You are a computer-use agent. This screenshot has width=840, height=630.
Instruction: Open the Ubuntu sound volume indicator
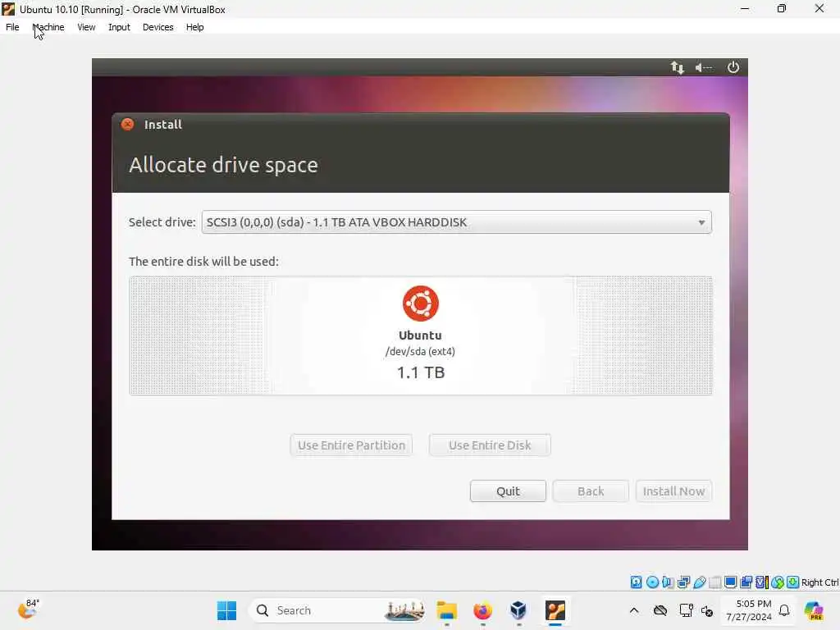(703, 67)
